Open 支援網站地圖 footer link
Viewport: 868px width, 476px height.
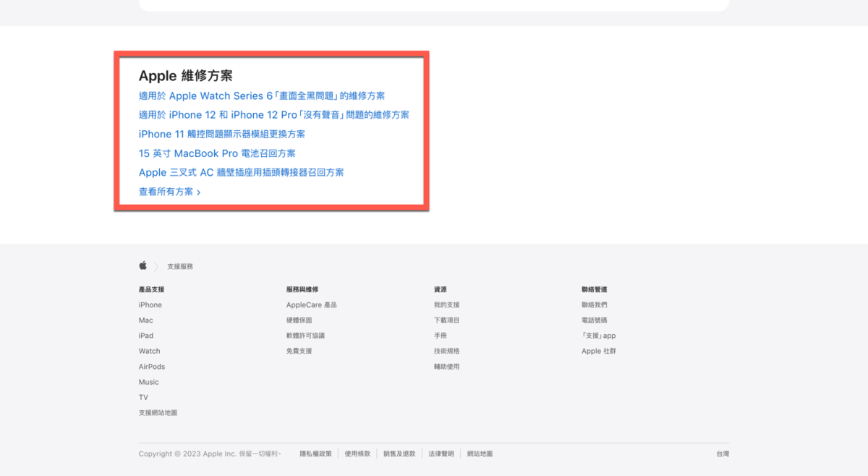158,413
